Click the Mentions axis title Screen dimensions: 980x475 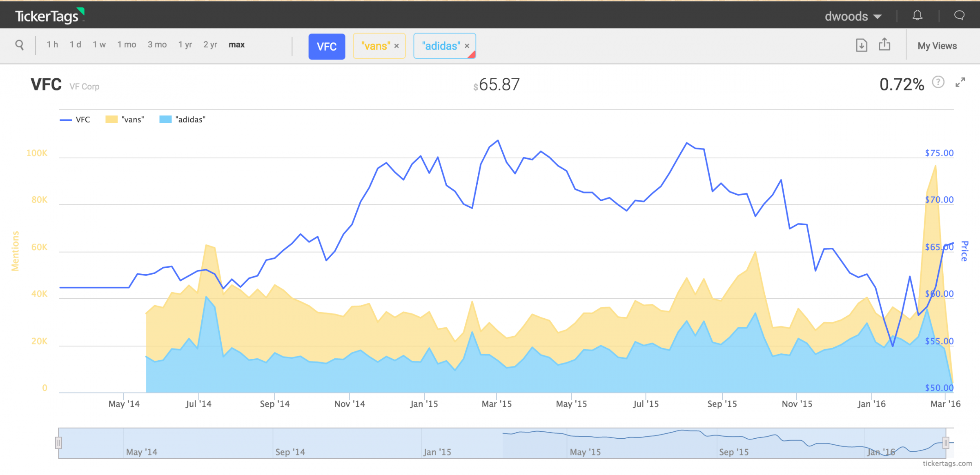(x=15, y=251)
